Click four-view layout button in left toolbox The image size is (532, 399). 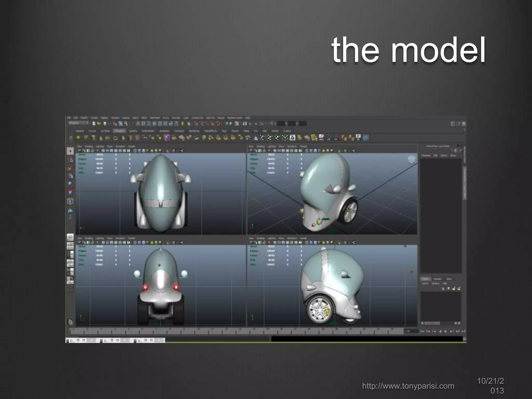[x=70, y=245]
